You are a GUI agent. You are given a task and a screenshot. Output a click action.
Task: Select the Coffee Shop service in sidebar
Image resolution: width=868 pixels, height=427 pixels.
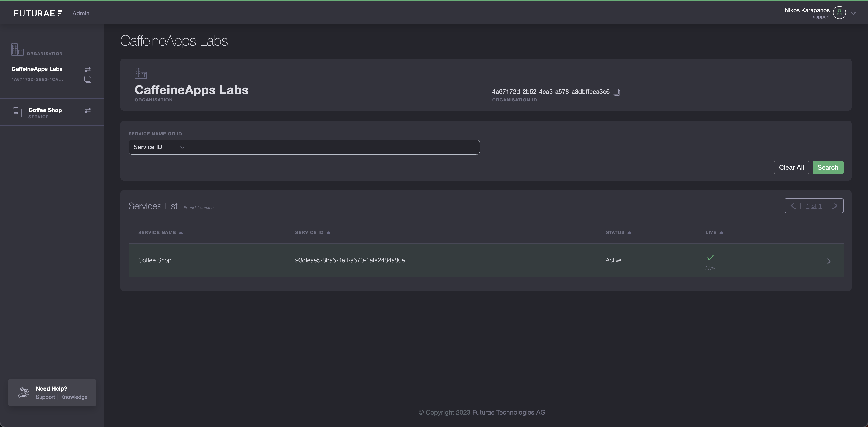coord(45,110)
